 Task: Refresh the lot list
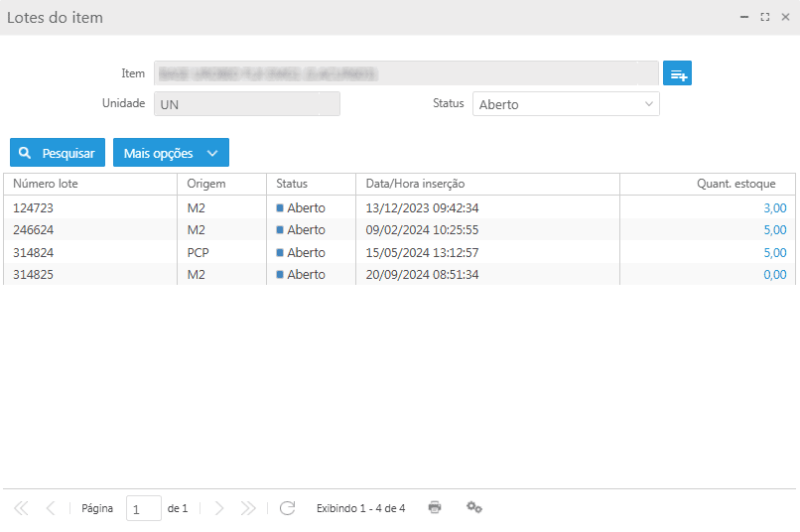click(288, 508)
